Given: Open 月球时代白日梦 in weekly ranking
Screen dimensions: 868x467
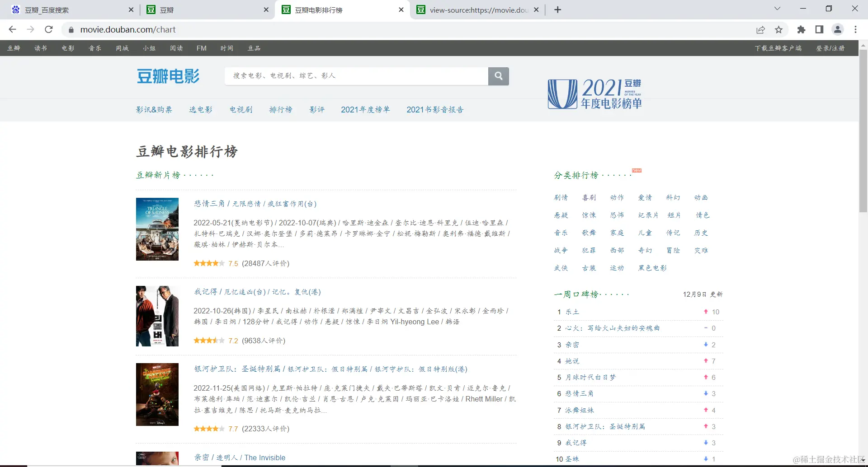Looking at the screenshot, I should [x=591, y=377].
